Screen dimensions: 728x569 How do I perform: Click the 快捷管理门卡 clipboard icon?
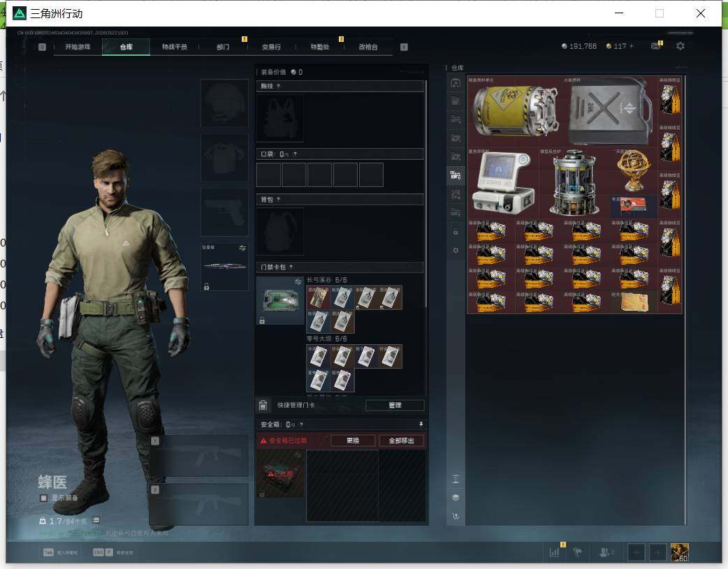point(263,405)
